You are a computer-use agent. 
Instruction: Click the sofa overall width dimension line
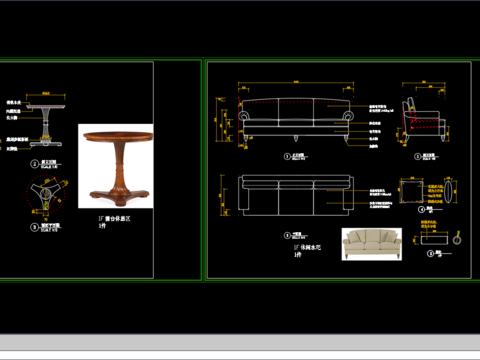pyautogui.click(x=296, y=83)
